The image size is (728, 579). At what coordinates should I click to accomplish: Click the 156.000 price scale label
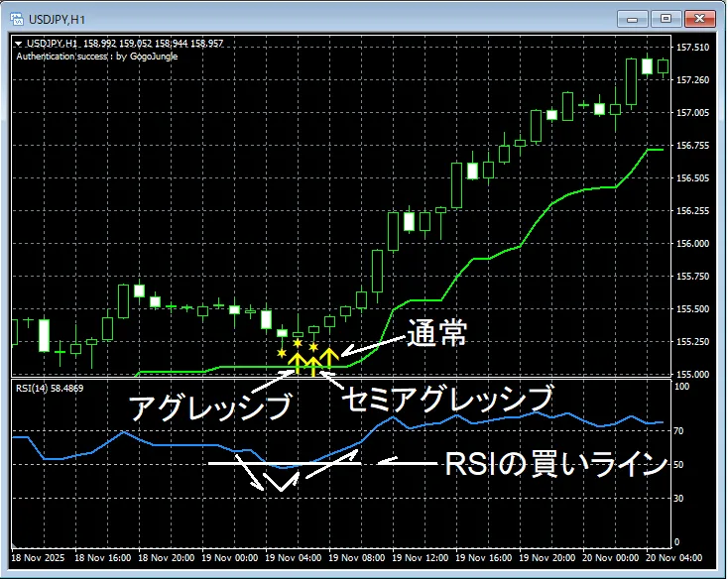pyautogui.click(x=692, y=244)
